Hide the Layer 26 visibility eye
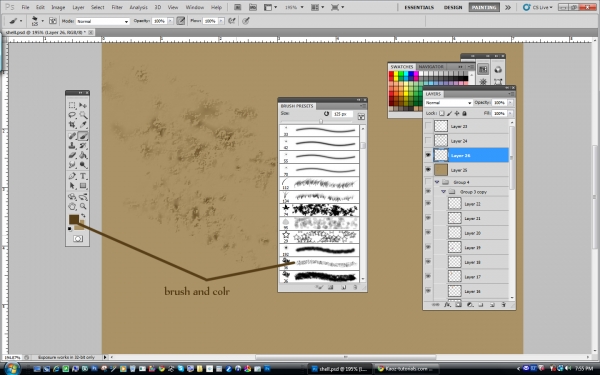The width and height of the screenshot is (600, 375). tap(428, 155)
